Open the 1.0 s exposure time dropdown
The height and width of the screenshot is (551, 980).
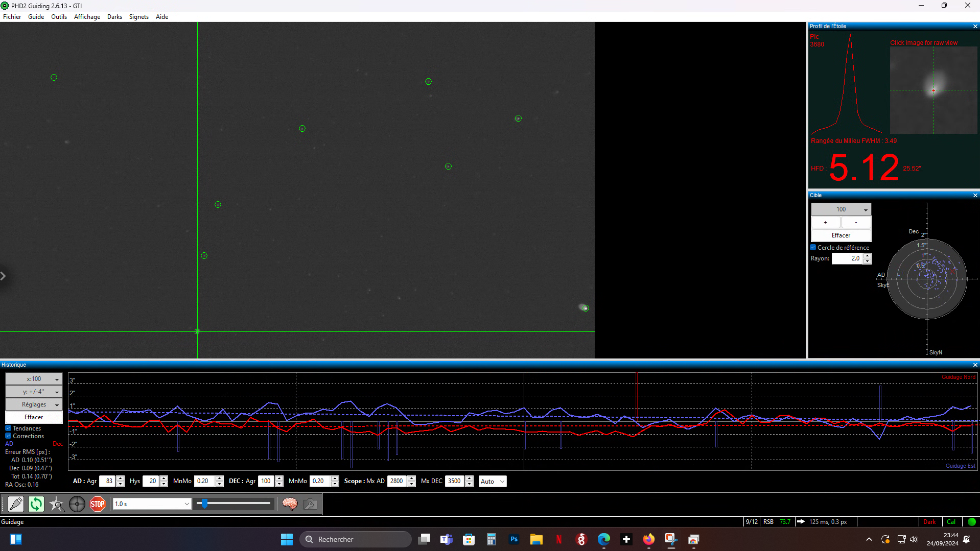[x=152, y=504]
